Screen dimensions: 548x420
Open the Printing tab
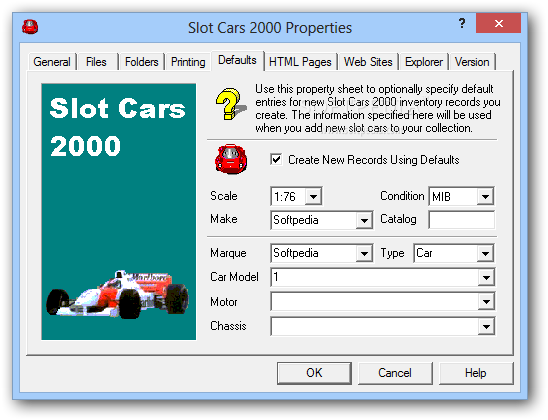click(188, 62)
